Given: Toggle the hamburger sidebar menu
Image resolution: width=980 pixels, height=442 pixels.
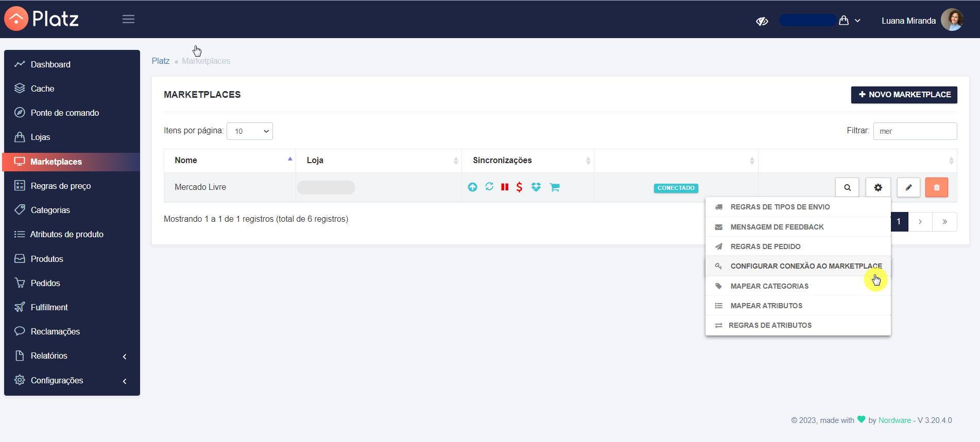Looking at the screenshot, I should [x=128, y=19].
